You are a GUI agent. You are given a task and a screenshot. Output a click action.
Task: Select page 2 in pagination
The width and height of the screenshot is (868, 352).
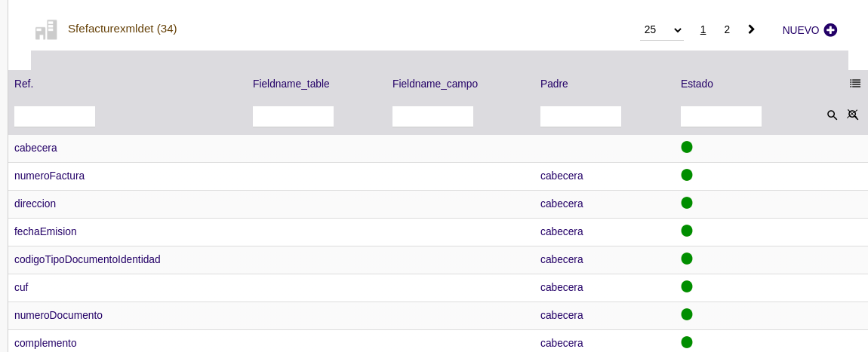coord(727,30)
